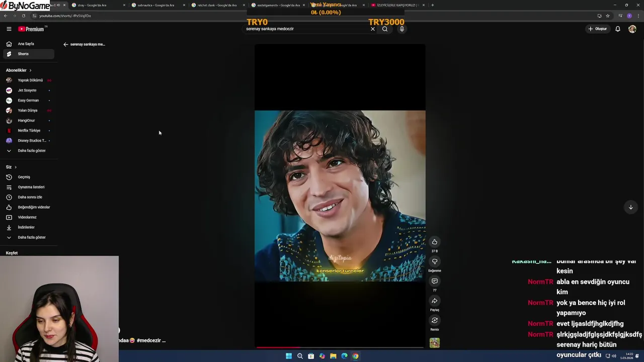Viewport: 644px width, 362px height.
Task: Open Easy German channel
Action: click(28, 101)
